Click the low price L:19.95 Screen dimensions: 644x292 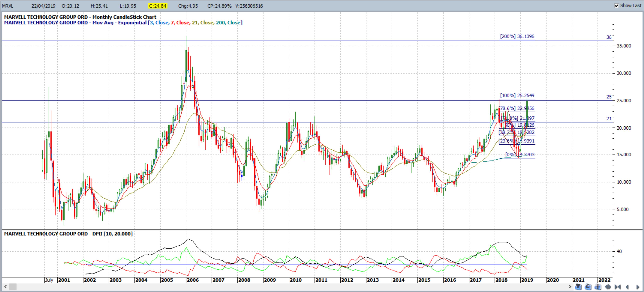pos(128,6)
